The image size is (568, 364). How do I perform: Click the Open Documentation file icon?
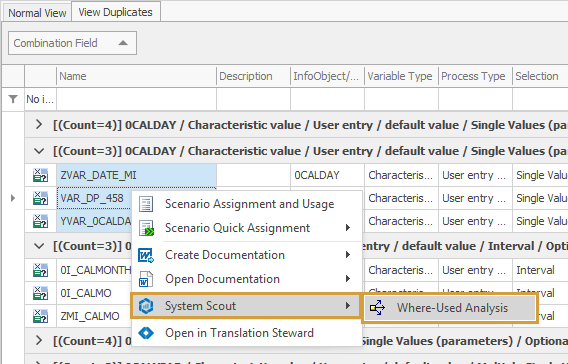(146, 279)
